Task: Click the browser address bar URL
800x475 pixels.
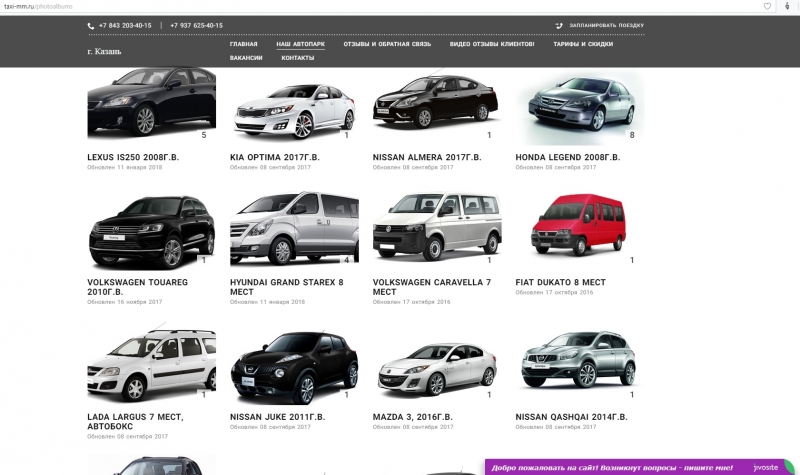Action: coord(38,6)
